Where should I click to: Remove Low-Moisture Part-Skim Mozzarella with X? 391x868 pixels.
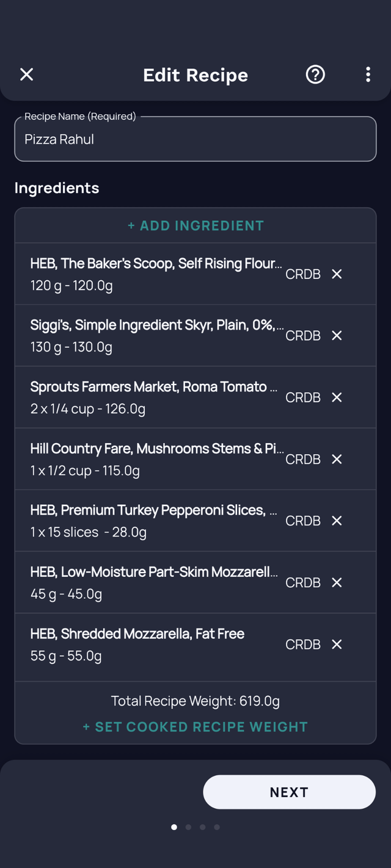tap(337, 582)
